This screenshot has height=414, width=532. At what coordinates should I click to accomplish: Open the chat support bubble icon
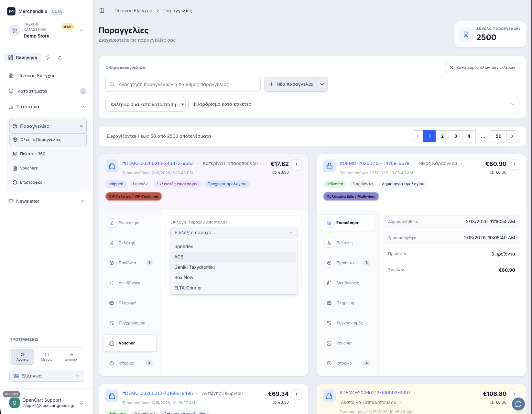tap(518, 404)
